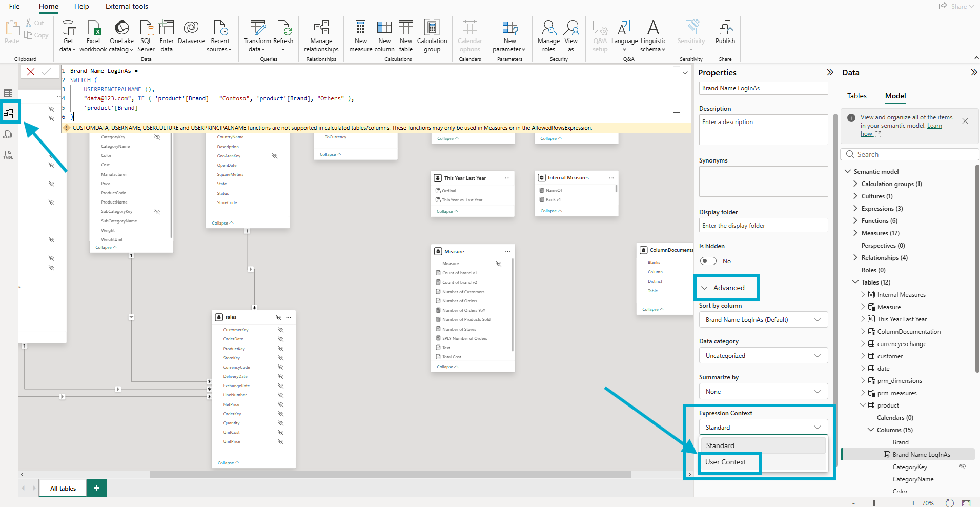Switch to Table view in sidebar

click(x=8, y=93)
